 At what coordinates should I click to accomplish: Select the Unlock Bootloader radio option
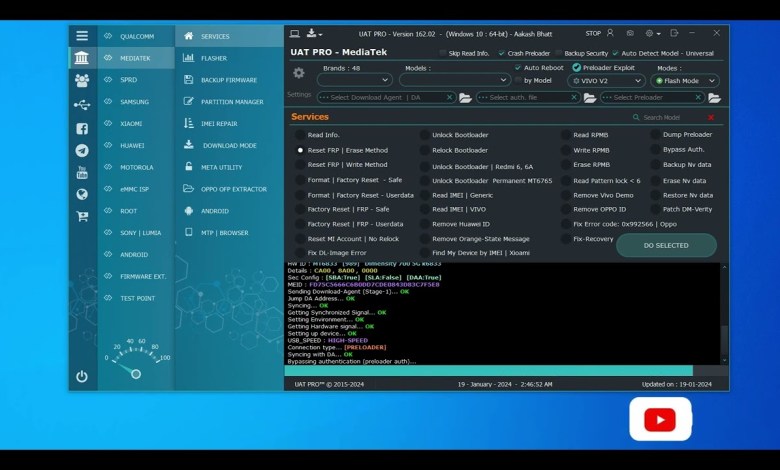click(x=425, y=135)
